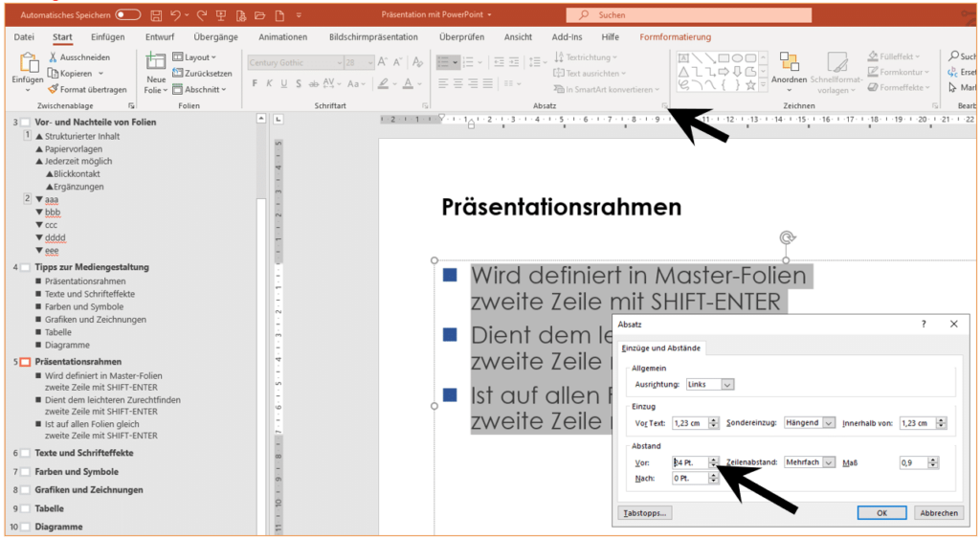Open the font size 28 dropdown
Viewport: 980px width, 539px height.
[x=370, y=62]
